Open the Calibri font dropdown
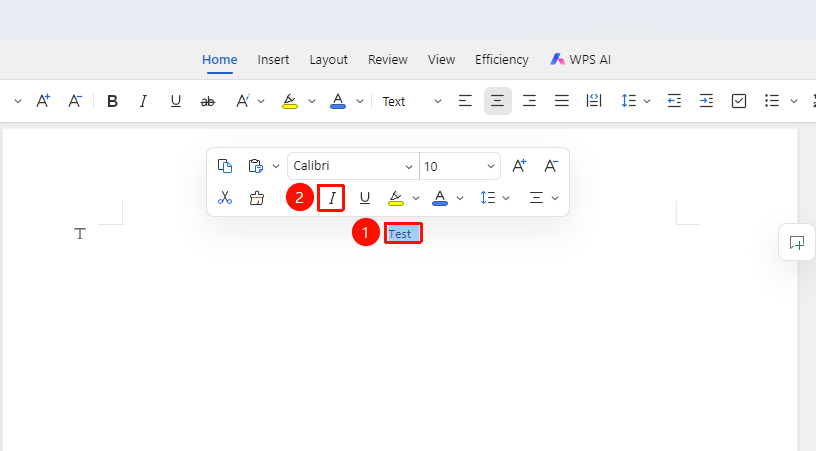The height and width of the screenshot is (451, 816). (x=353, y=166)
